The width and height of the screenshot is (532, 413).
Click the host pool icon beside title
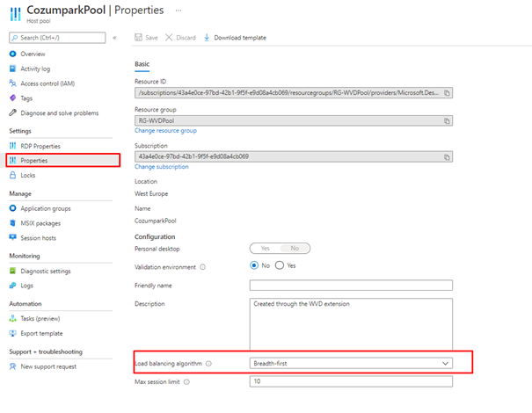point(15,14)
